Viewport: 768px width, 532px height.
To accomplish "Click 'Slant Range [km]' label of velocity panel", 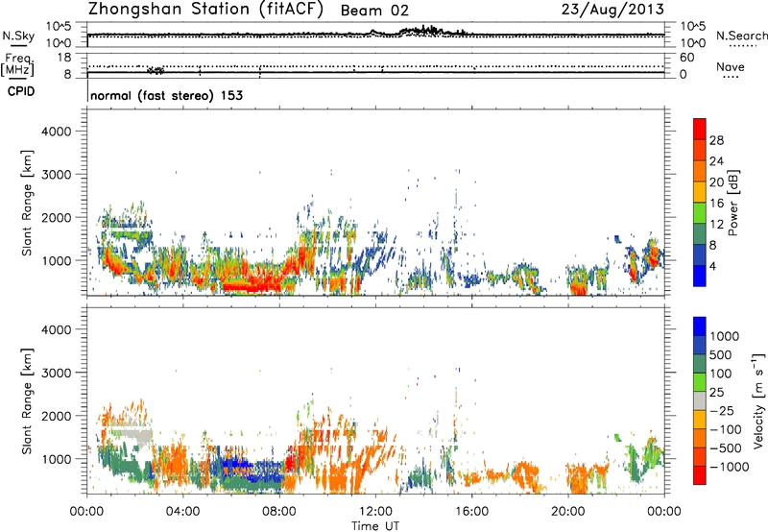I will click(x=27, y=401).
